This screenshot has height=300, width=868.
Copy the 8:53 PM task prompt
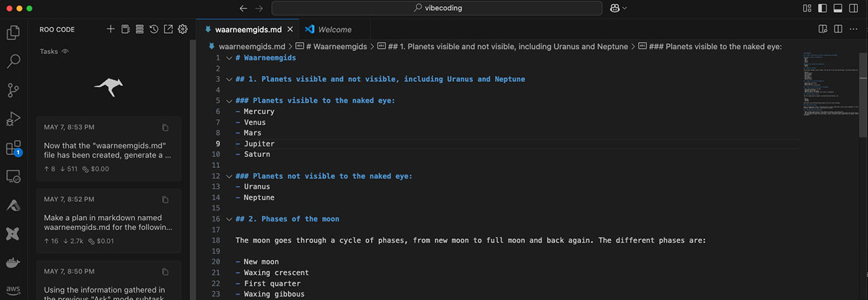click(x=165, y=127)
